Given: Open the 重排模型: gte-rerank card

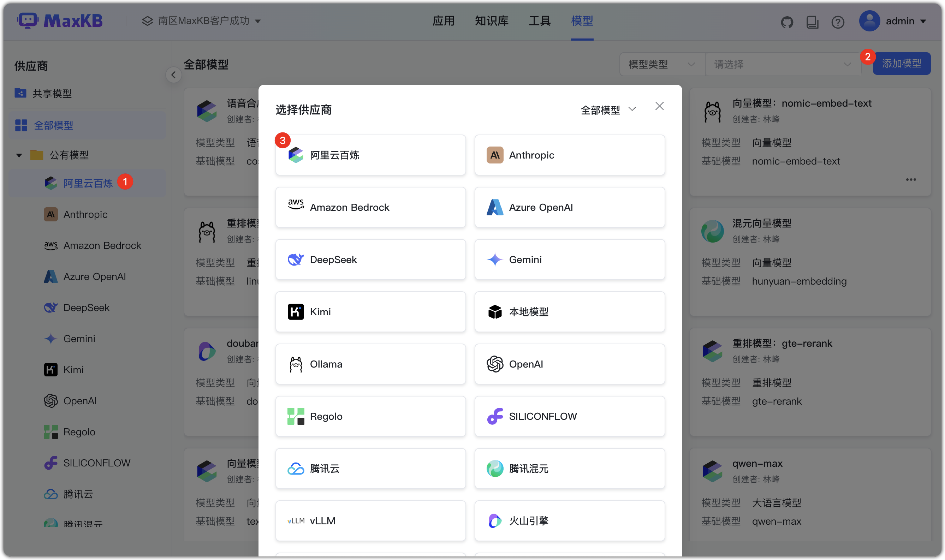Looking at the screenshot, I should (810, 382).
